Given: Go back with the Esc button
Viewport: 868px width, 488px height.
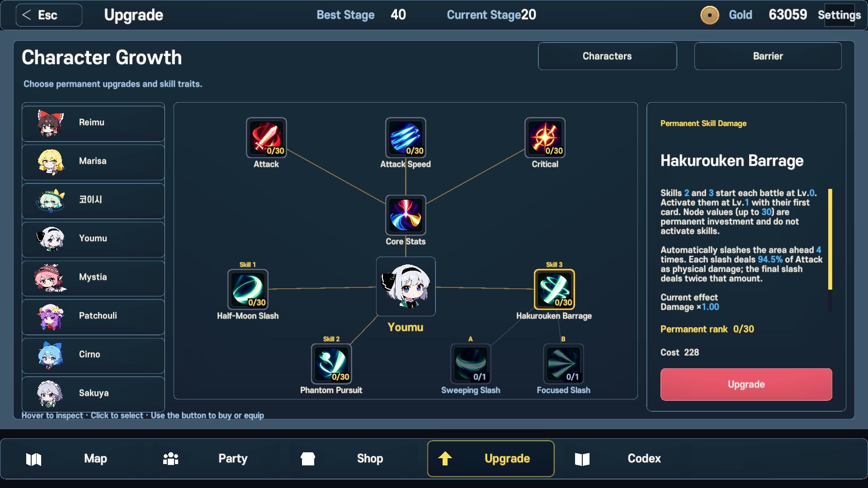Looking at the screenshot, I should (x=49, y=15).
